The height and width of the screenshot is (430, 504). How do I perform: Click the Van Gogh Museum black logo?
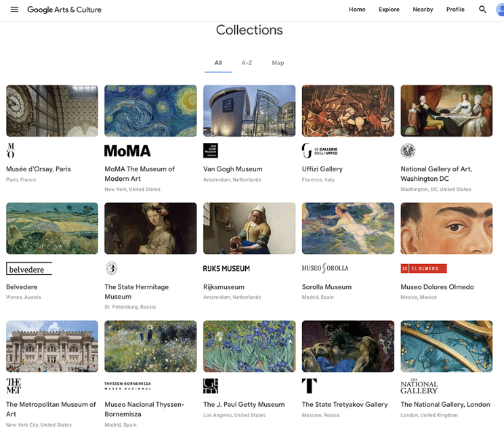click(x=211, y=150)
